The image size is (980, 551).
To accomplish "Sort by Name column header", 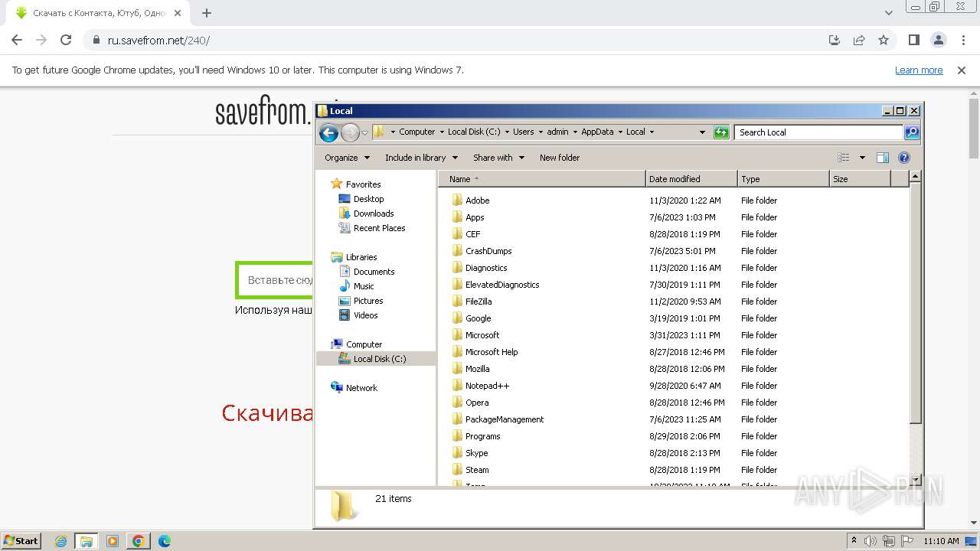I will click(542, 179).
